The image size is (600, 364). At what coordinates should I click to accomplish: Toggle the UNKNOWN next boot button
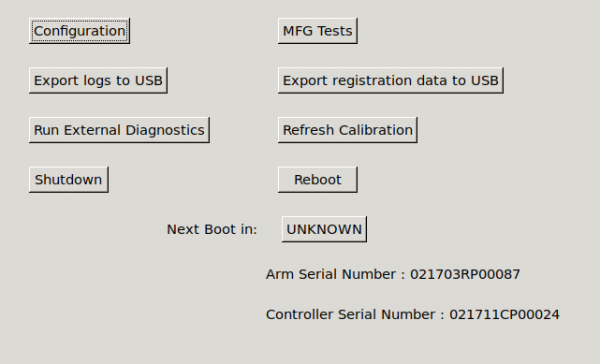tap(324, 229)
